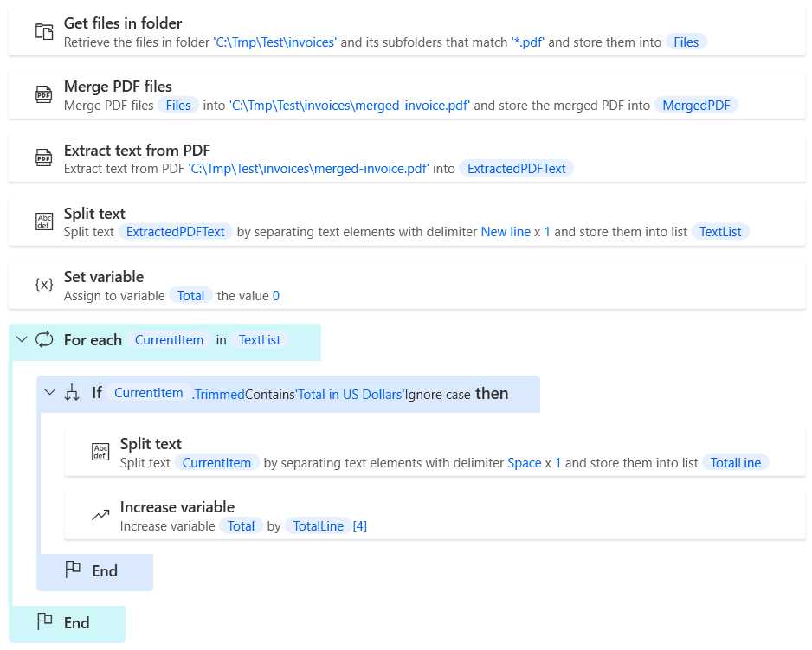The height and width of the screenshot is (650, 812).
Task: Select the Get files in folder action icon
Action: pyautogui.click(x=43, y=31)
